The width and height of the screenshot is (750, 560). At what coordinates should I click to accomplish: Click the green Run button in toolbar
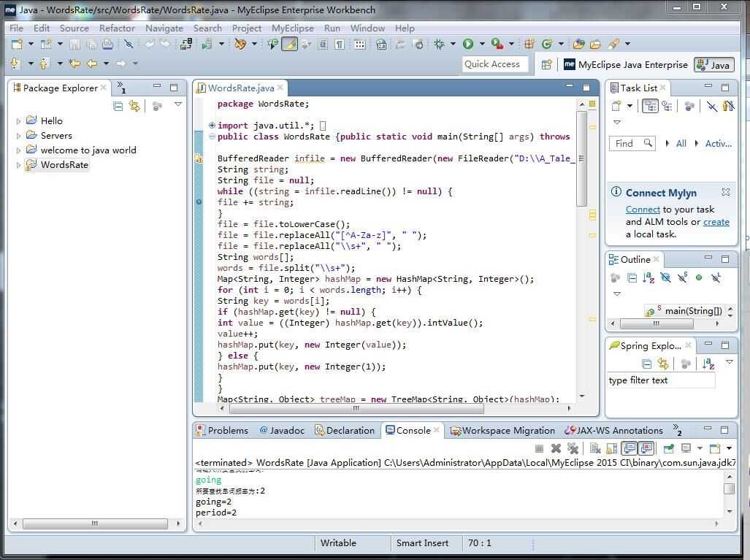(468, 45)
